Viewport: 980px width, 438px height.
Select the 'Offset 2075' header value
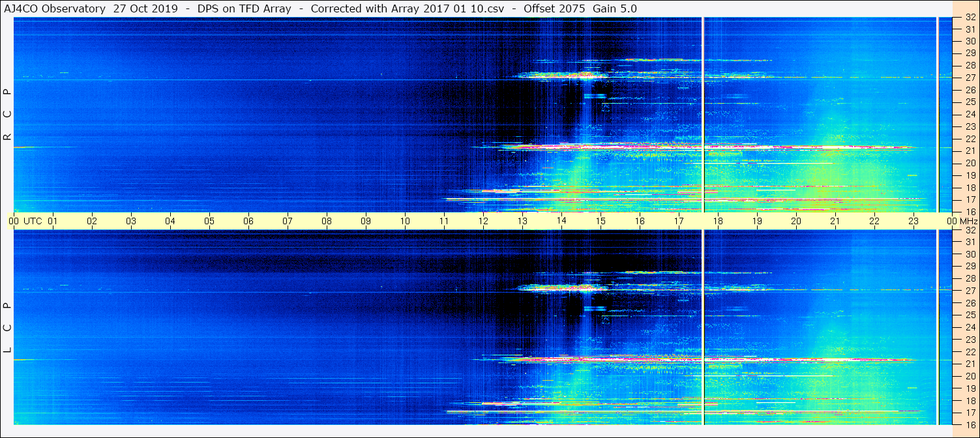click(554, 8)
